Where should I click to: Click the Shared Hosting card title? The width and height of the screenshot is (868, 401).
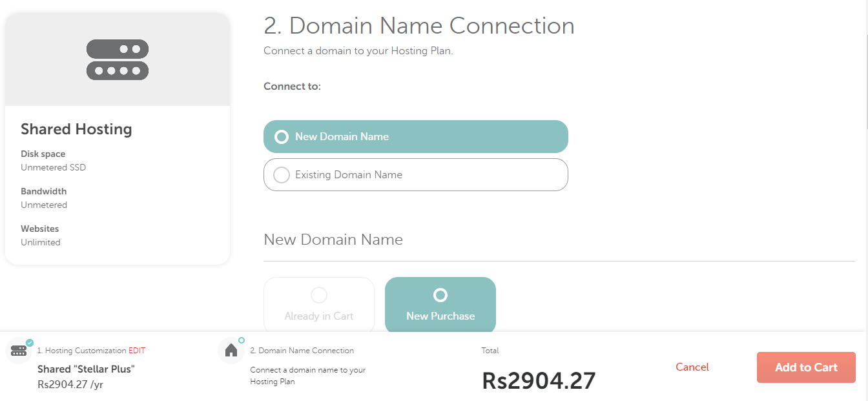[76, 129]
